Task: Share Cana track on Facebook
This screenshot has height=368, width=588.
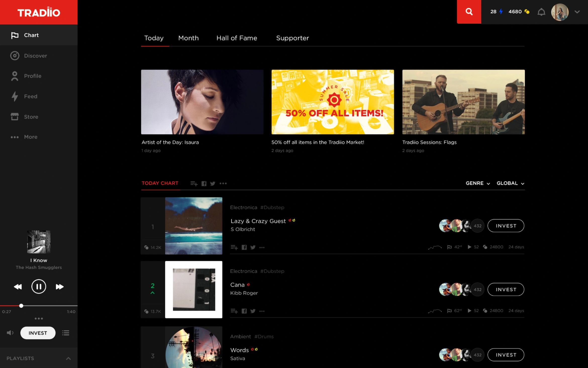Action: coord(244,311)
